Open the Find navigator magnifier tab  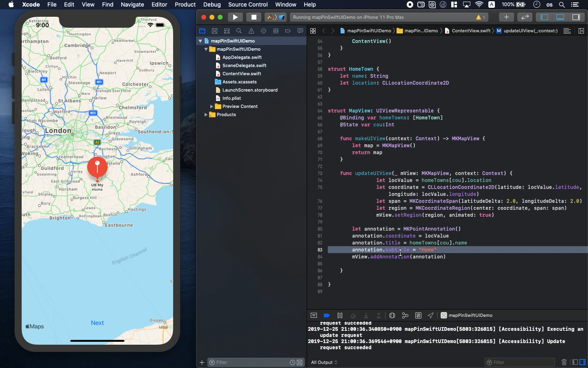(x=239, y=31)
